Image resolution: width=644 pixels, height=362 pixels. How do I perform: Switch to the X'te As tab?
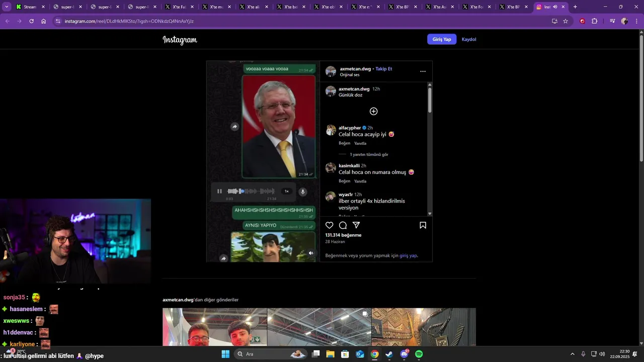point(440,7)
